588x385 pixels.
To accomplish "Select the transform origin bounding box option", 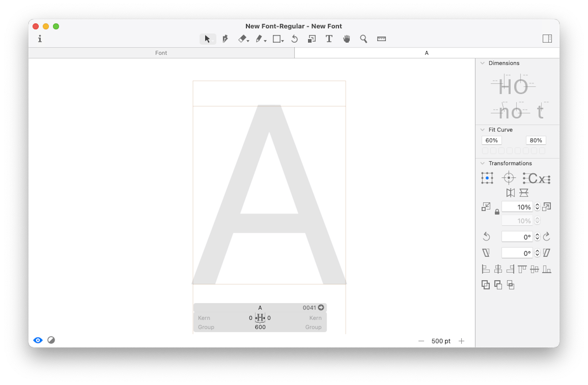I will (487, 178).
